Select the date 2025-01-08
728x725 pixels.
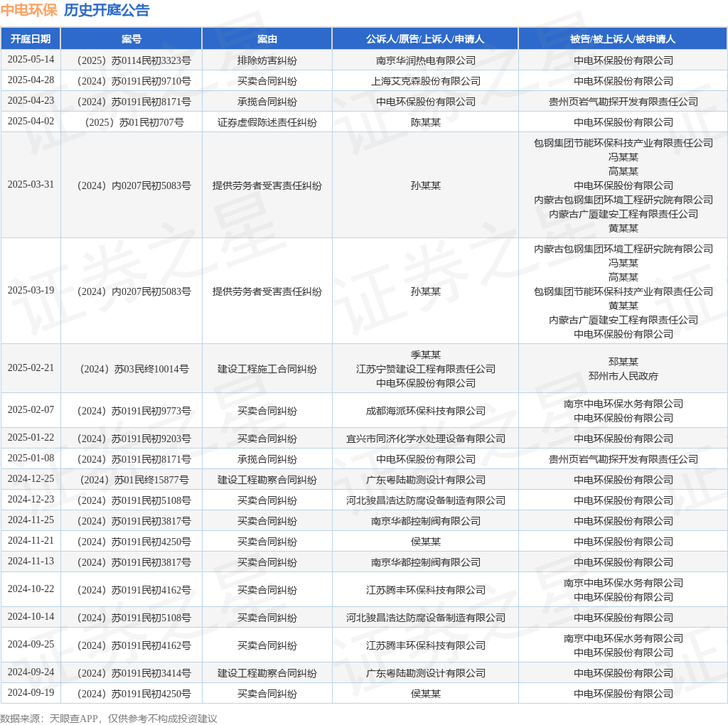(31, 458)
